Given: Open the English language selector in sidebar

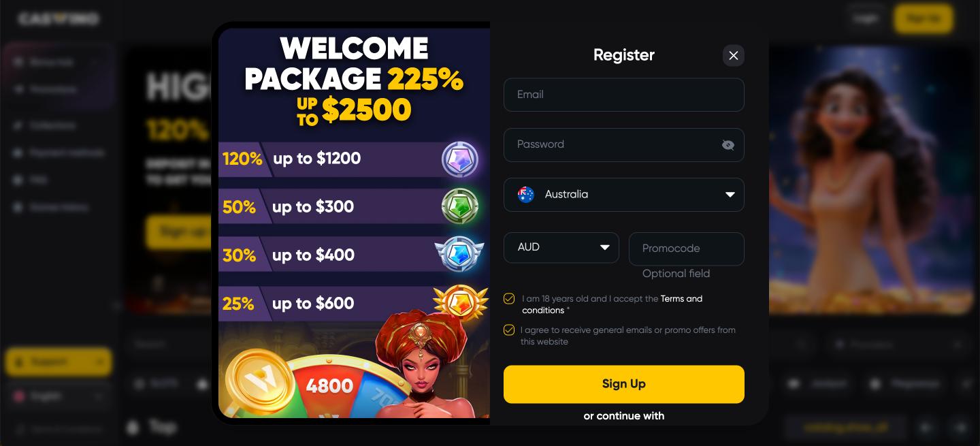Looking at the screenshot, I should (58, 396).
